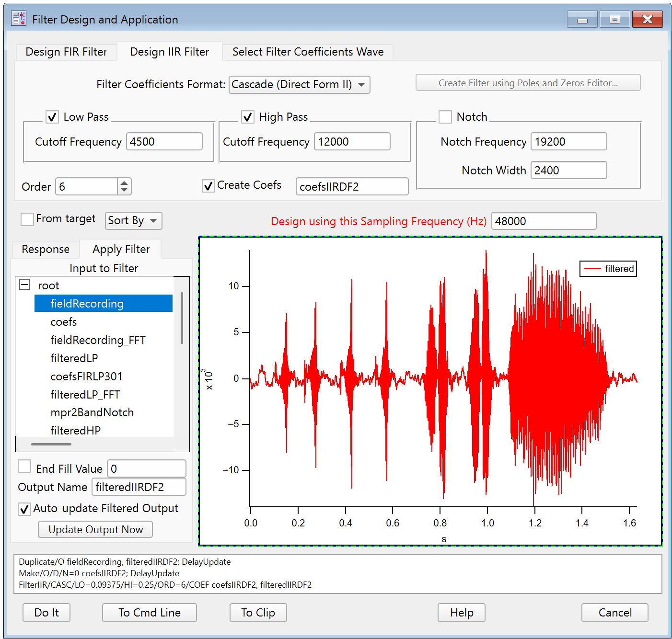Switch to the Design FIR Filter tab
The image size is (672, 639).
[x=66, y=52]
